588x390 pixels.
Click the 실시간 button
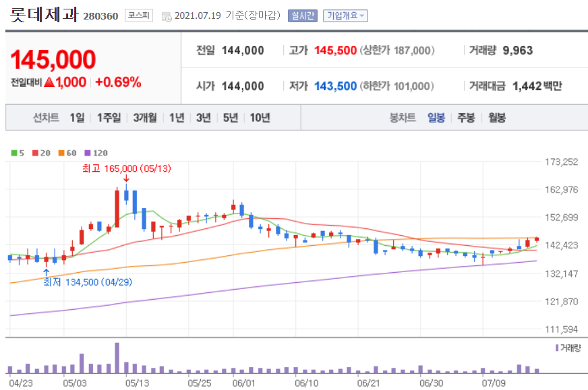(x=303, y=15)
